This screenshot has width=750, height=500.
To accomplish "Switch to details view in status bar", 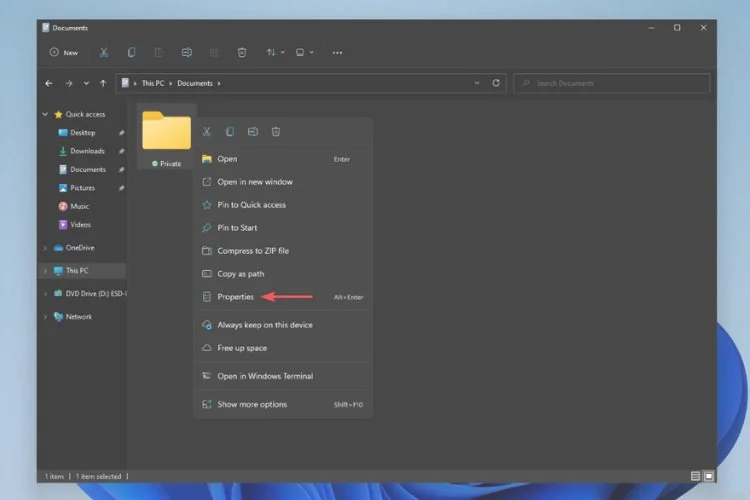I will tap(695, 476).
